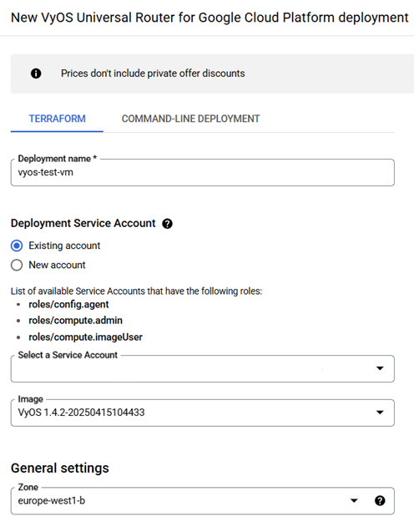
Task: Click the VyOS 1.4.2-20250415104433 image value
Action: click(x=81, y=413)
